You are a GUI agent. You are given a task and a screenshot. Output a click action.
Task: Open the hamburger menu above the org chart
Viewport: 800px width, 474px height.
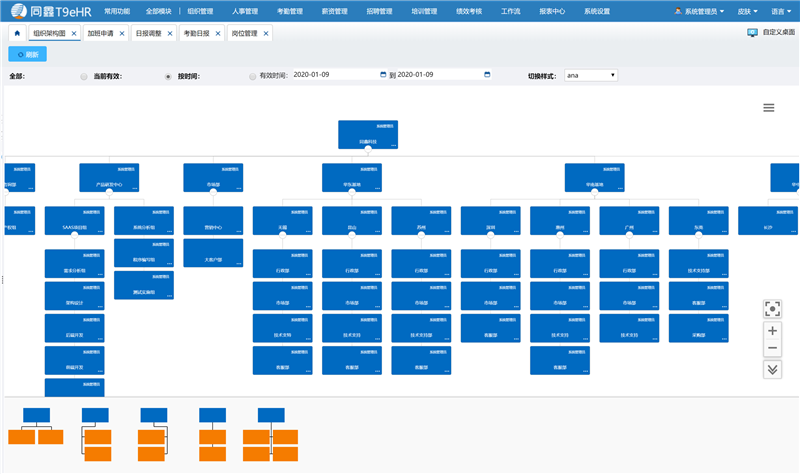click(768, 108)
